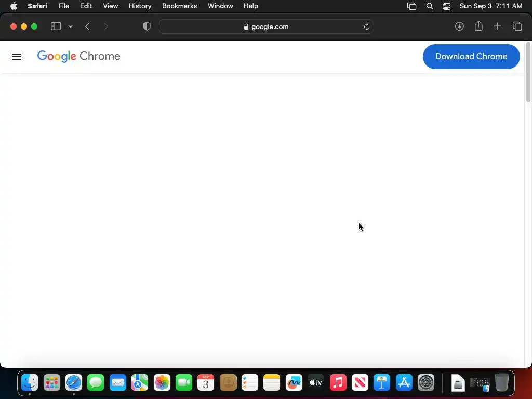Open Apple TV from the Dock
532x399 pixels.
pyautogui.click(x=316, y=383)
